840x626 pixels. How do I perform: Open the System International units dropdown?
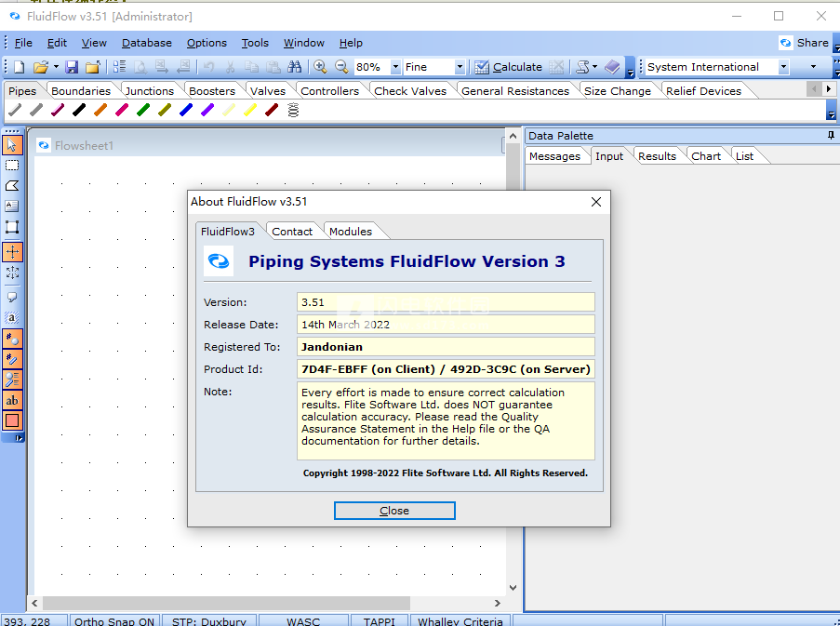point(784,67)
